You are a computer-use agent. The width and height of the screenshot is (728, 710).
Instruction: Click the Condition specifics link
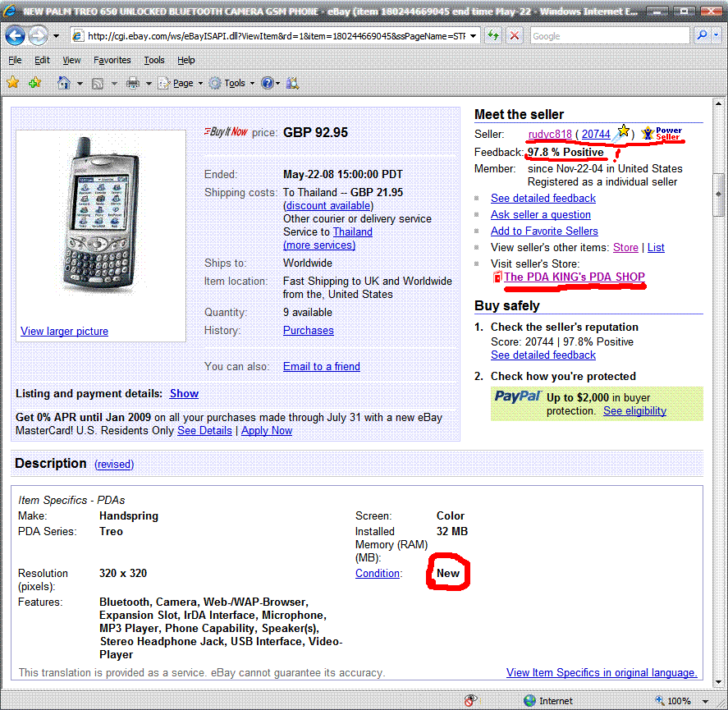click(378, 574)
